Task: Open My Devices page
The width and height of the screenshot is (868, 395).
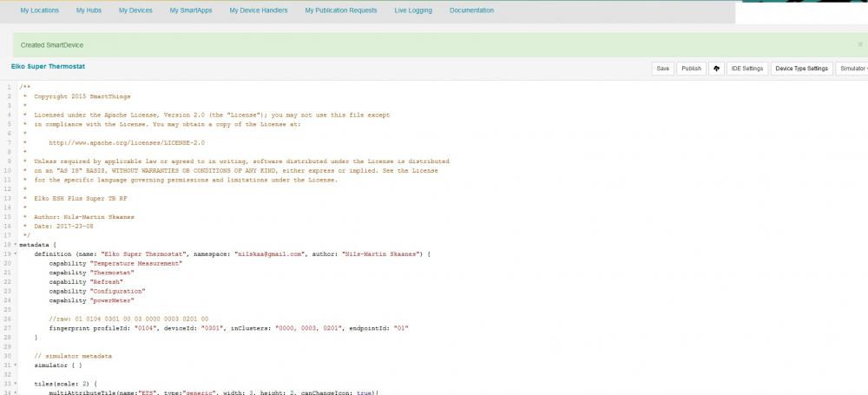Action: click(135, 10)
